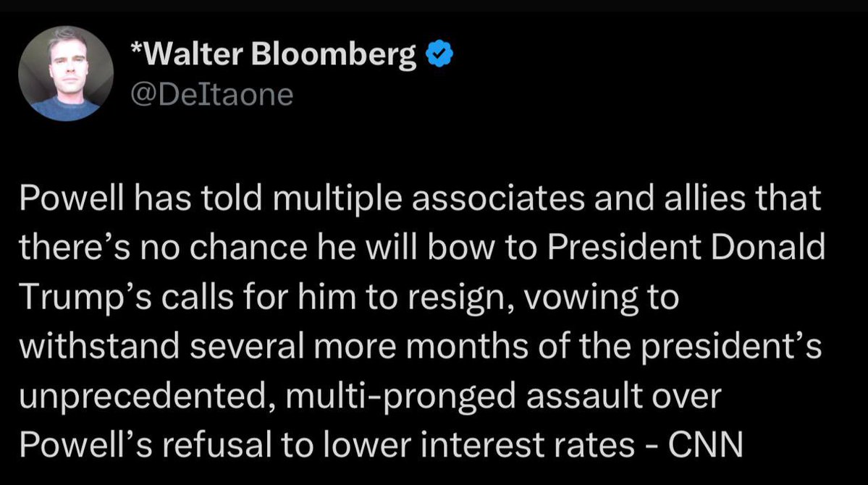Click the word 'assault' in the tweet
Viewport: 868px width, 485px height.
pyautogui.click(x=584, y=396)
